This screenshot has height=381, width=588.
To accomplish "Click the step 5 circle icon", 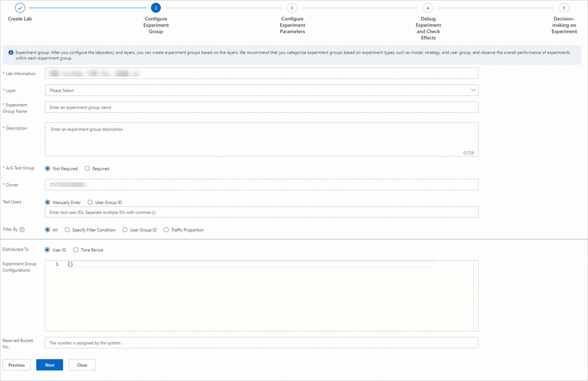I will click(564, 8).
